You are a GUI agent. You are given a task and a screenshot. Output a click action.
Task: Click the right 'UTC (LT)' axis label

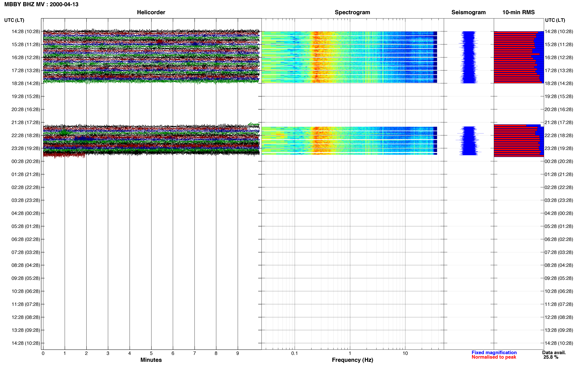click(555, 20)
